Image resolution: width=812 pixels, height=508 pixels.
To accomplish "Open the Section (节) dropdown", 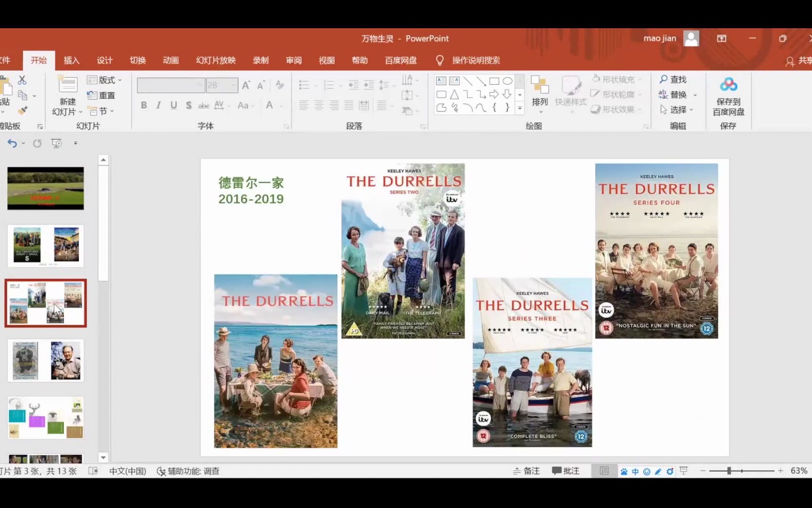I will tap(101, 111).
